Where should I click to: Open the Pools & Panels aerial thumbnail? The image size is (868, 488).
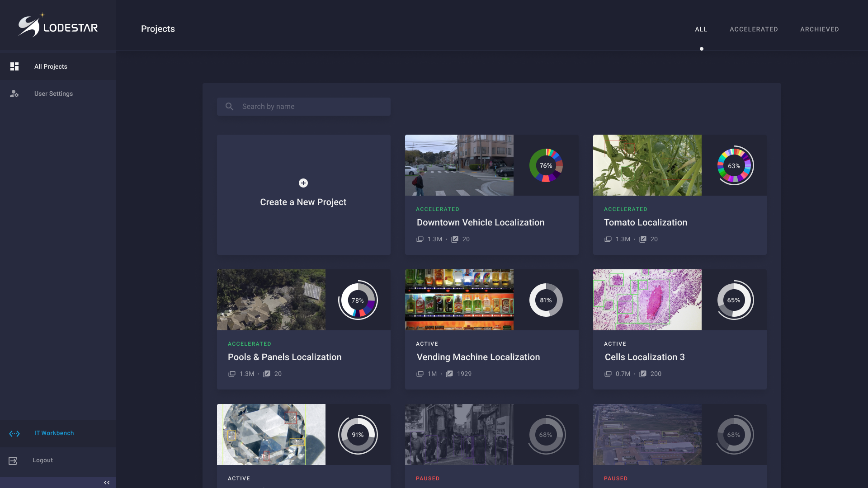click(x=271, y=300)
